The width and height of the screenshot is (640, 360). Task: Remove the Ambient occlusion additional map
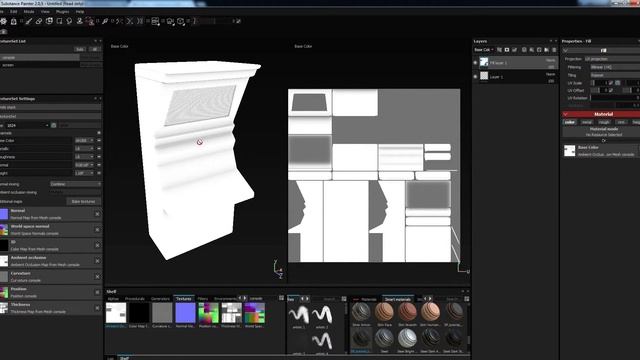pyautogui.click(x=97, y=261)
